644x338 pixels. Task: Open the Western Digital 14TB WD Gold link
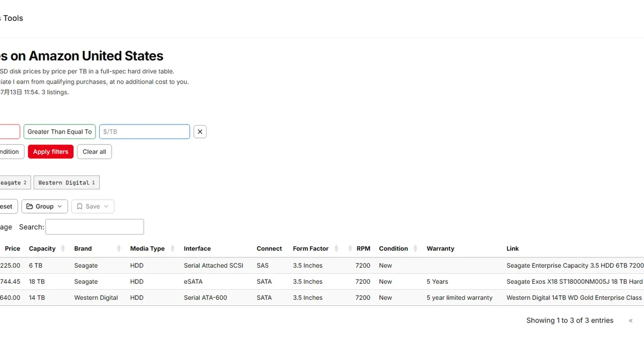click(574, 298)
